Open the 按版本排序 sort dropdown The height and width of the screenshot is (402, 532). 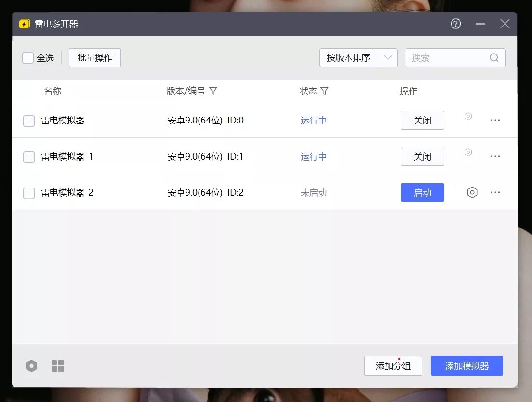[x=359, y=57]
